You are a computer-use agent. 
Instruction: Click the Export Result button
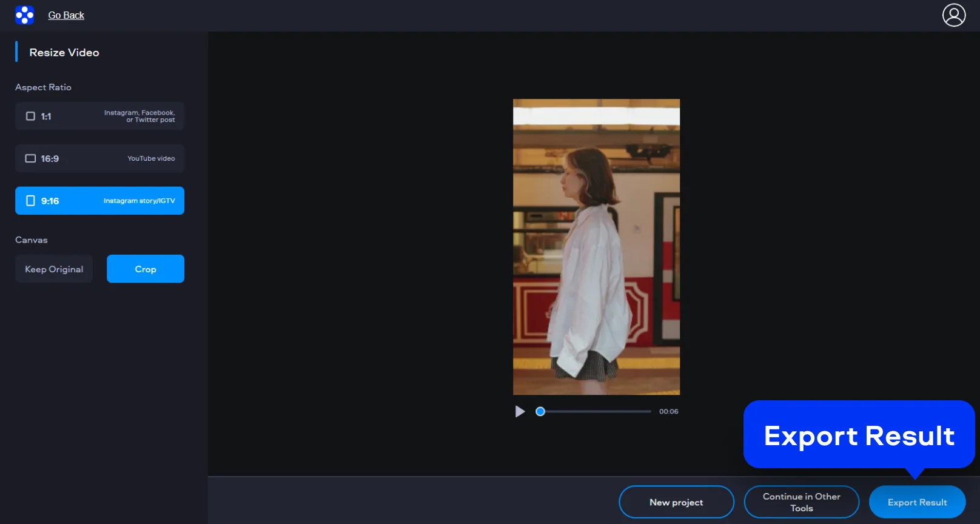point(917,502)
